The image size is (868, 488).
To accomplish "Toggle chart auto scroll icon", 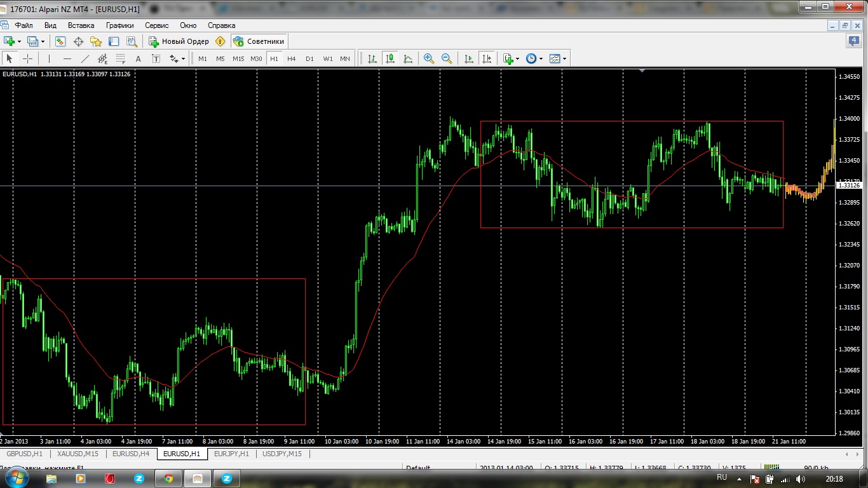I will tap(469, 58).
